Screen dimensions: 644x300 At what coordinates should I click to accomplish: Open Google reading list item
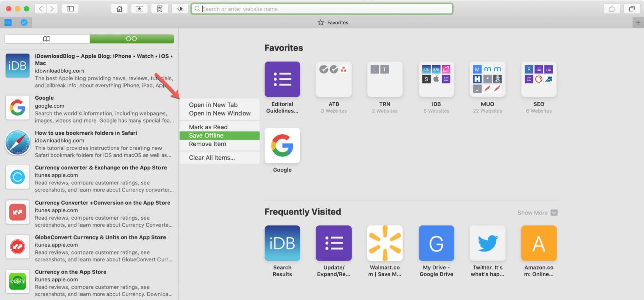pos(89,109)
